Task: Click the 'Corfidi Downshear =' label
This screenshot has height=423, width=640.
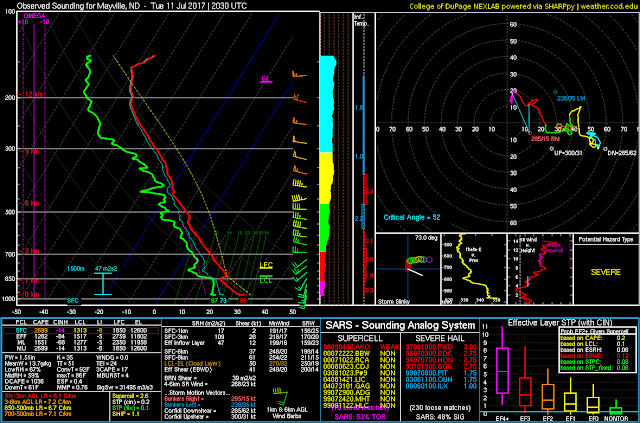Action: tap(189, 411)
